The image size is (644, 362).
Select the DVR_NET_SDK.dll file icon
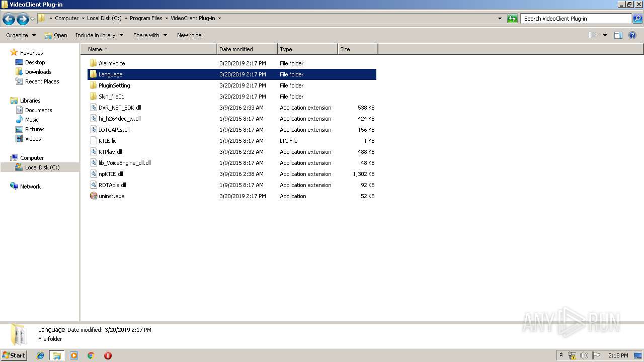[93, 108]
